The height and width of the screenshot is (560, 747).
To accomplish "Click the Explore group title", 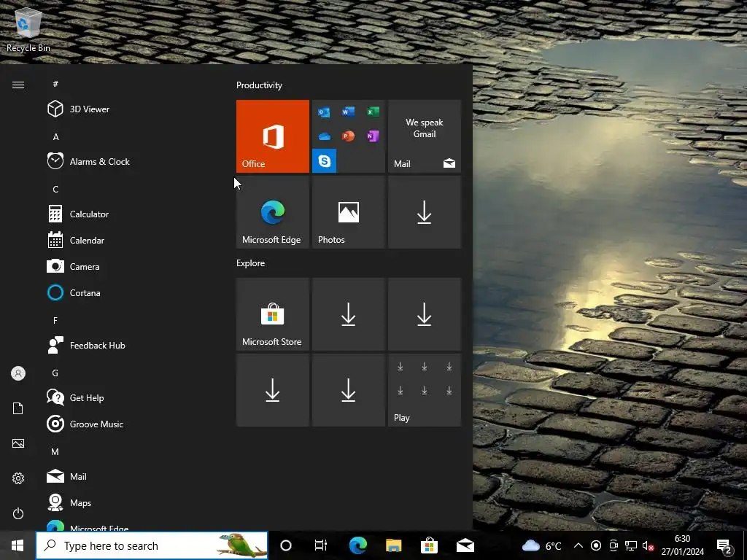I will [251, 262].
